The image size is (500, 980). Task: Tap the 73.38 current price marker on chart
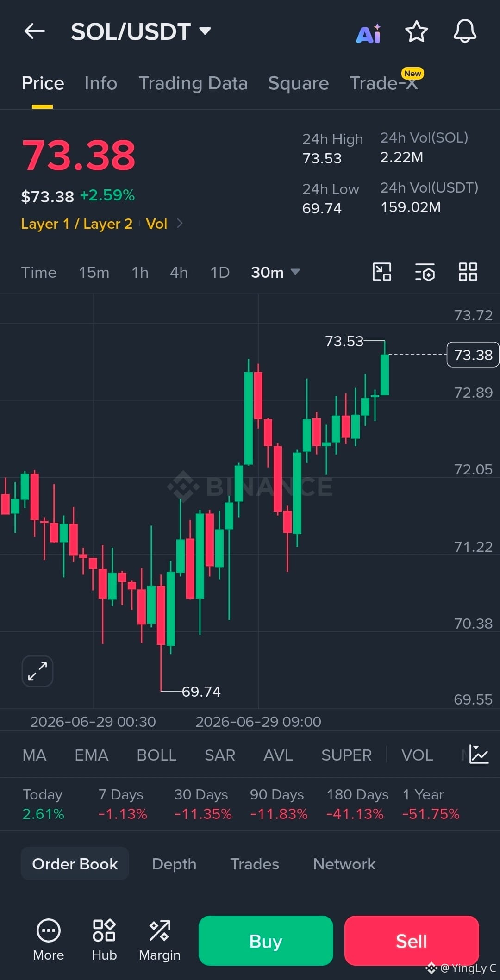[473, 355]
